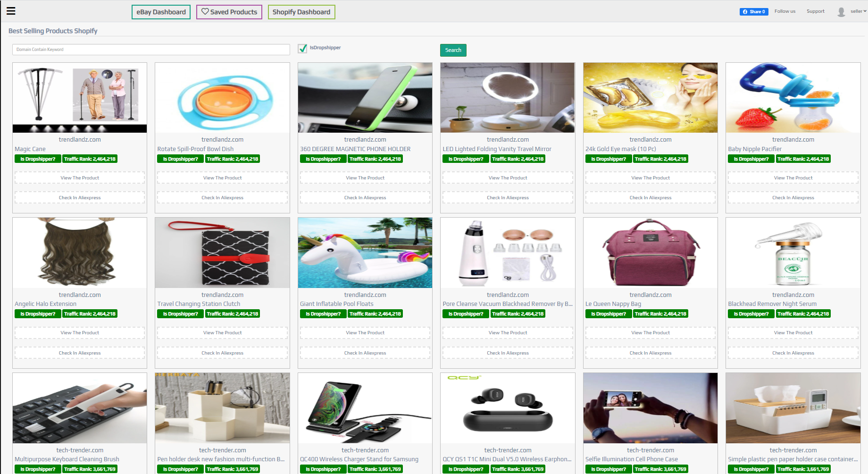
Task: Open the Angelic Halo Extension image
Action: [x=80, y=253]
